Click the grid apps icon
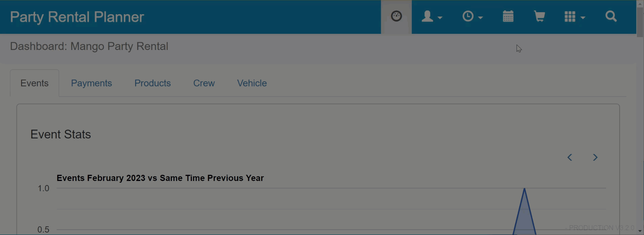Image resolution: width=644 pixels, height=235 pixels. click(570, 17)
